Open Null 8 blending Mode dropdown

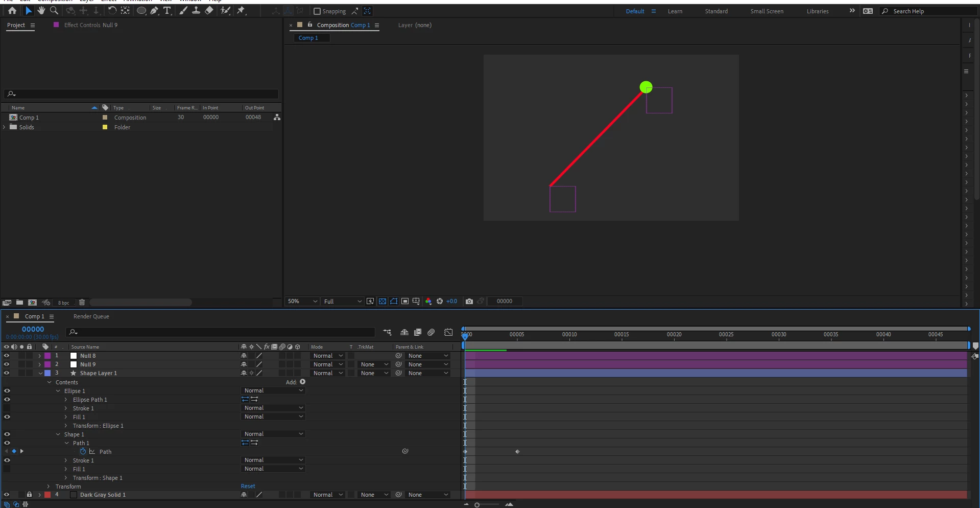(x=328, y=356)
